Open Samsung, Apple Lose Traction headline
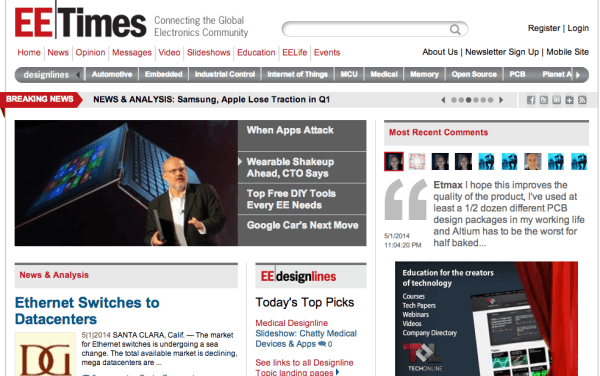The image size is (600, 376). click(211, 99)
